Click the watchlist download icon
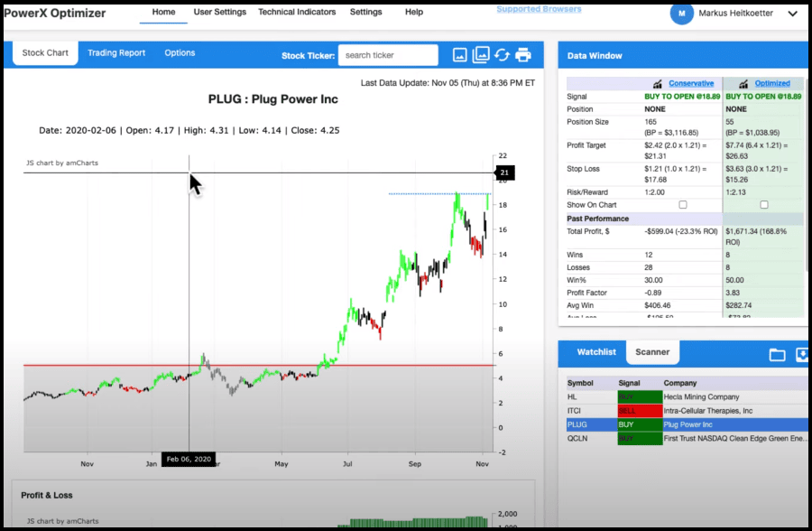The height and width of the screenshot is (531, 812). pos(802,355)
